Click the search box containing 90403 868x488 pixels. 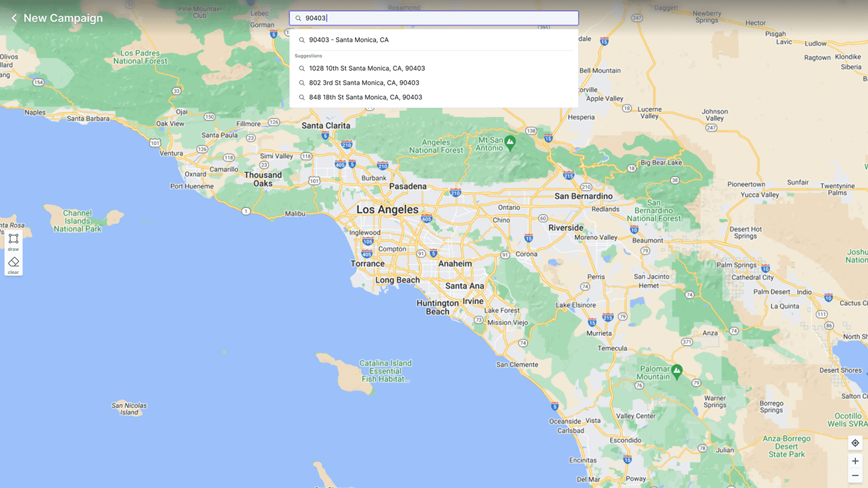click(x=434, y=18)
